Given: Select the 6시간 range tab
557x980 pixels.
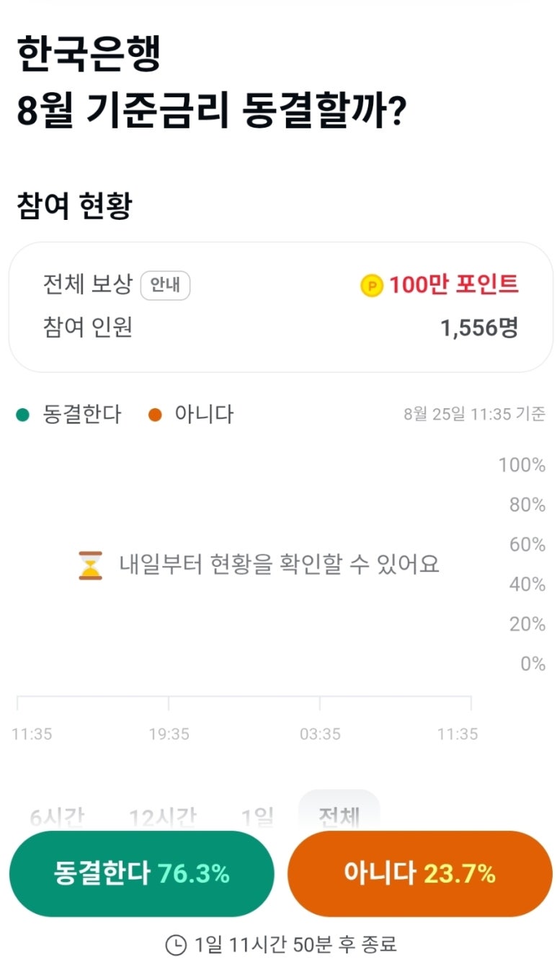Looking at the screenshot, I should (57, 817).
